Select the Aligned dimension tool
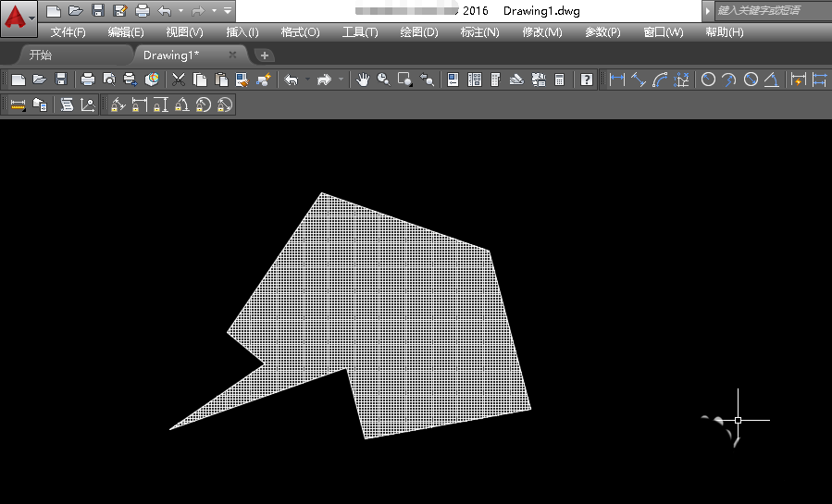832x504 pixels. pyautogui.click(x=639, y=80)
